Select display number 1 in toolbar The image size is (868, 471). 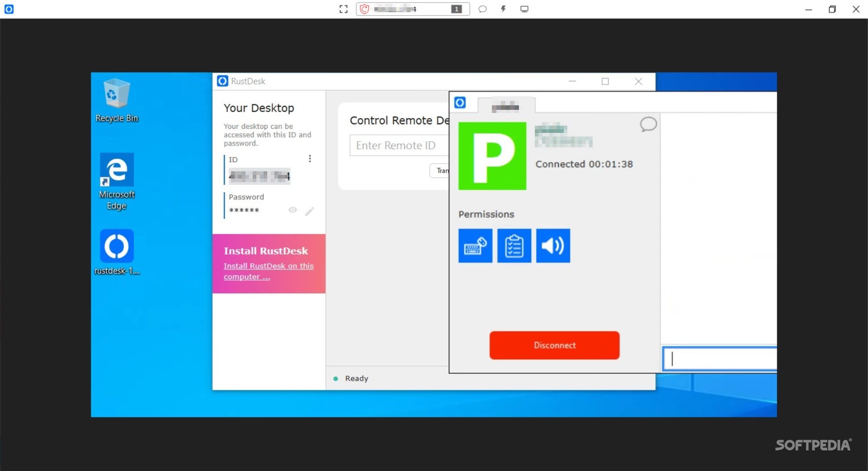(457, 9)
